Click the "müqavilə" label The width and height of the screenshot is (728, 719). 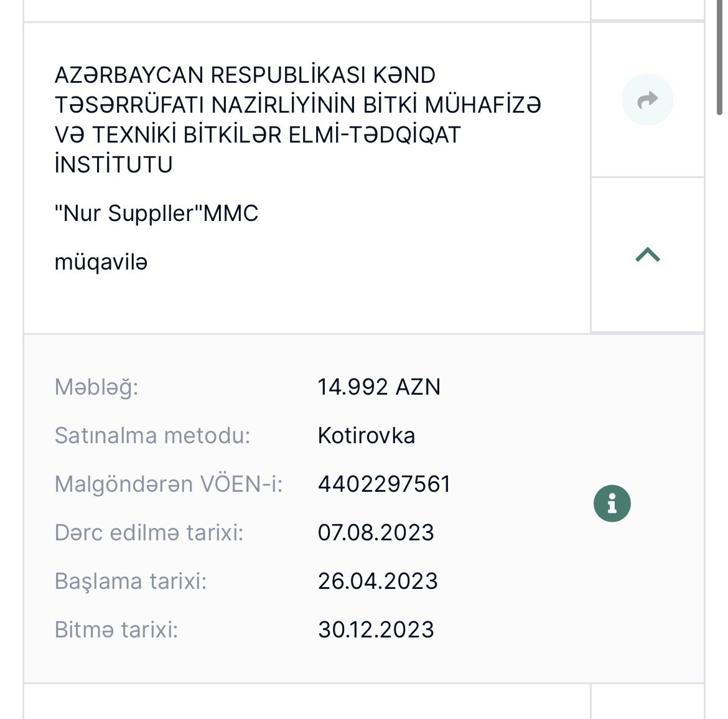pyautogui.click(x=101, y=262)
